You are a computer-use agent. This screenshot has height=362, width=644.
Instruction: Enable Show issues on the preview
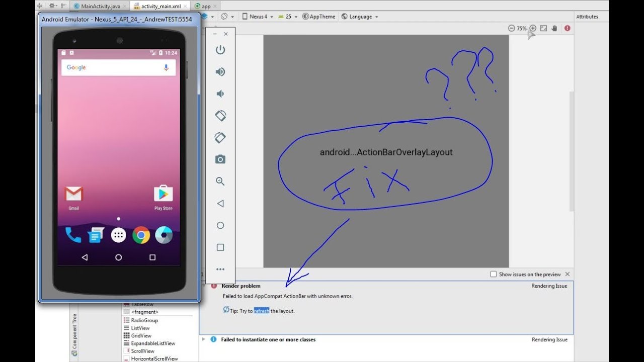[x=494, y=274]
